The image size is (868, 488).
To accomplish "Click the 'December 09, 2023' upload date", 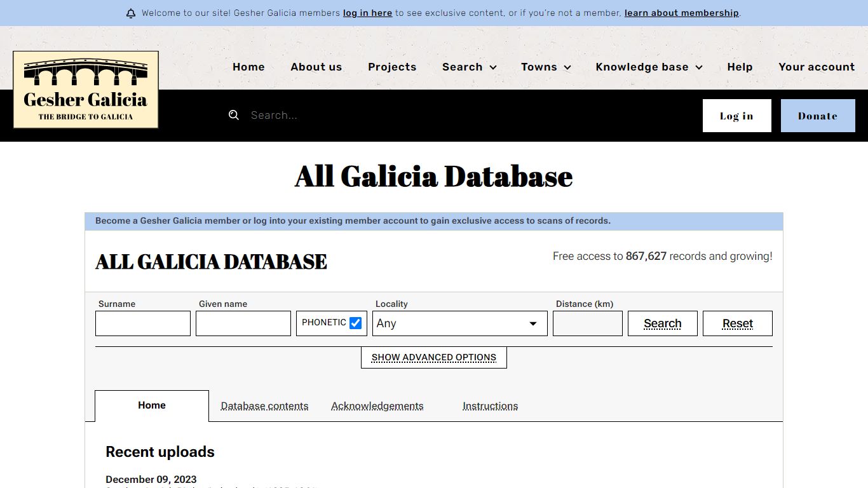I will pyautogui.click(x=151, y=479).
